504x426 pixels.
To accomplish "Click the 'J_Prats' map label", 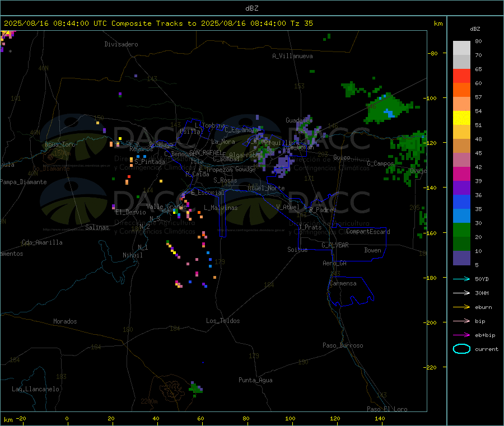I will [310, 227].
